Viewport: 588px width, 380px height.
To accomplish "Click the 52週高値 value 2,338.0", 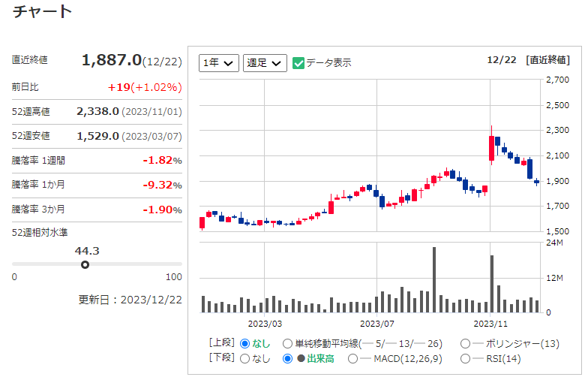I will click(97, 111).
